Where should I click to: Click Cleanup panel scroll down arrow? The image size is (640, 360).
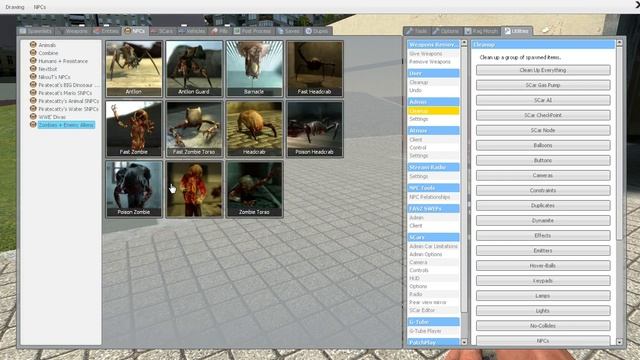coord(619,342)
